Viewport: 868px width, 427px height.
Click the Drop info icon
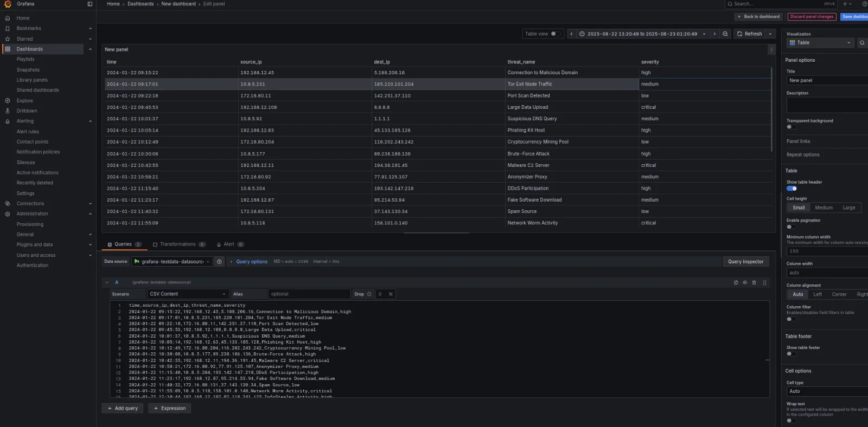click(x=369, y=294)
